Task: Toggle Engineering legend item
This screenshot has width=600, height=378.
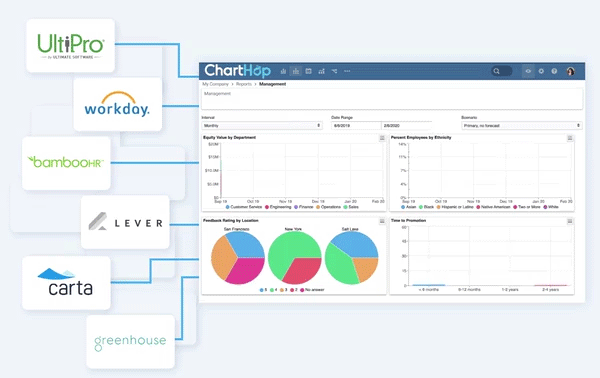Action: pos(278,207)
